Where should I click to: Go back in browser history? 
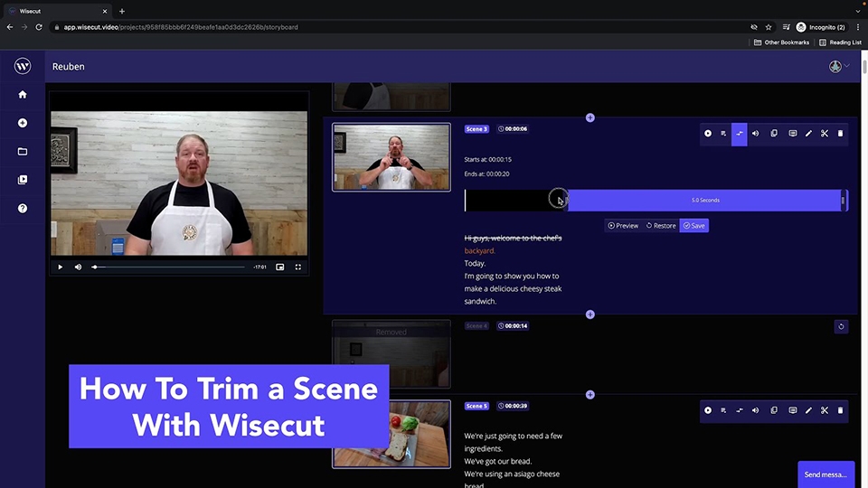[10, 27]
